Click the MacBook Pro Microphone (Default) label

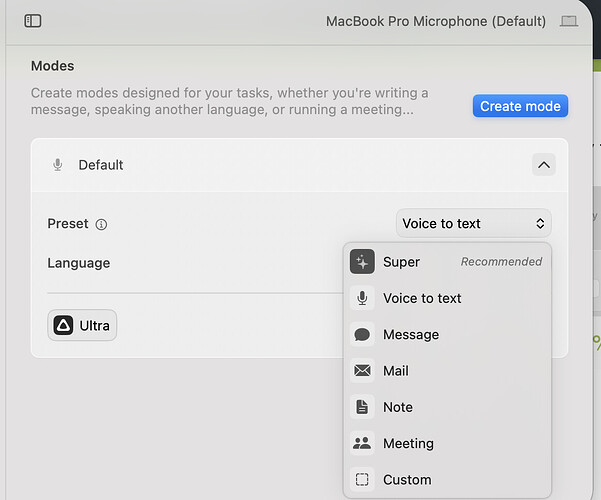point(436,21)
